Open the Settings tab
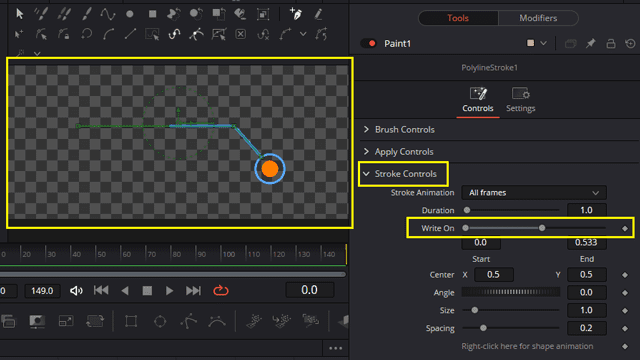The height and width of the screenshot is (360, 640). pos(521,100)
